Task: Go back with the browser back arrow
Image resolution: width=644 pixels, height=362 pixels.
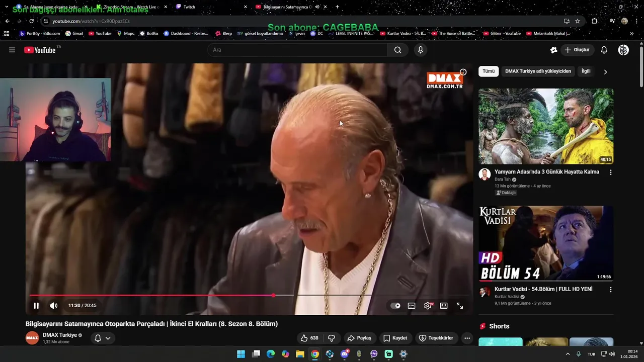Action: click(7, 21)
